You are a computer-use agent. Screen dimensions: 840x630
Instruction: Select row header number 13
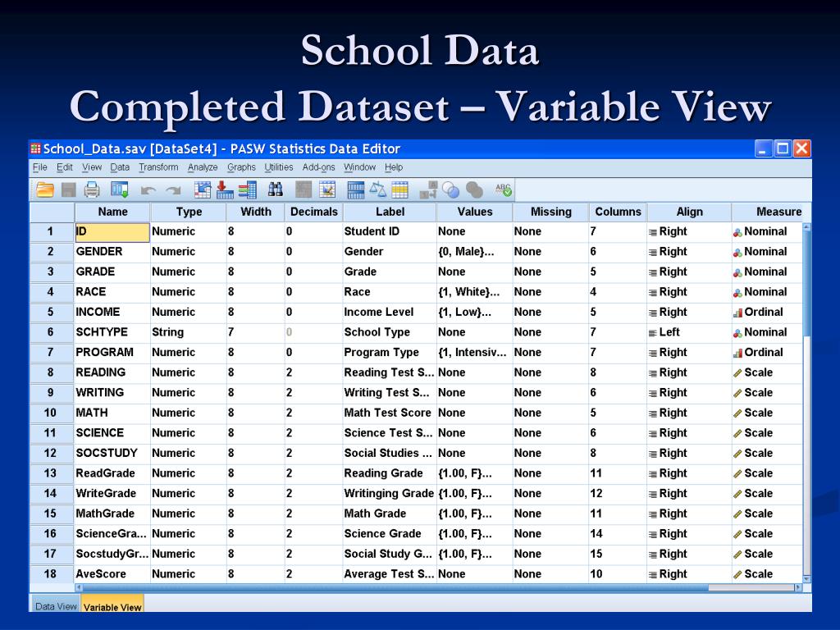(x=52, y=473)
